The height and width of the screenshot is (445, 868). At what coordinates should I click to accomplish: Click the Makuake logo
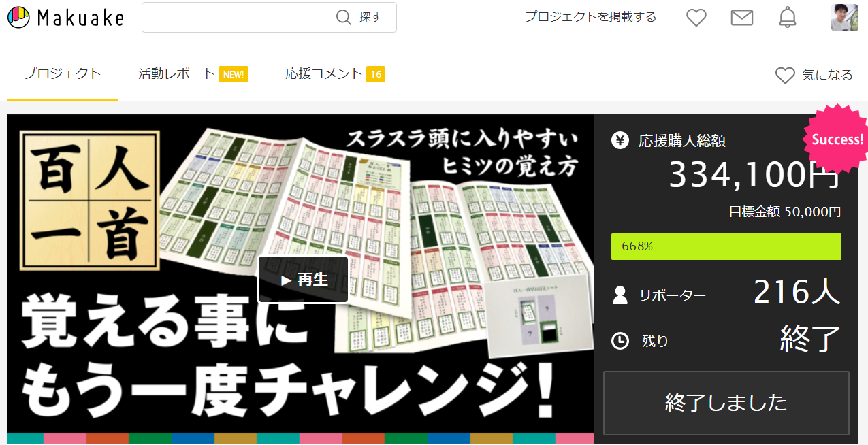(65, 17)
